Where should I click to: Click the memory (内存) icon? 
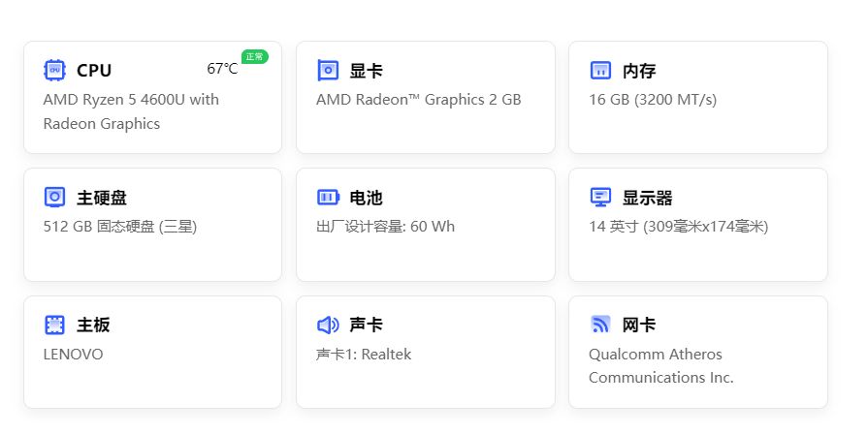(x=600, y=70)
